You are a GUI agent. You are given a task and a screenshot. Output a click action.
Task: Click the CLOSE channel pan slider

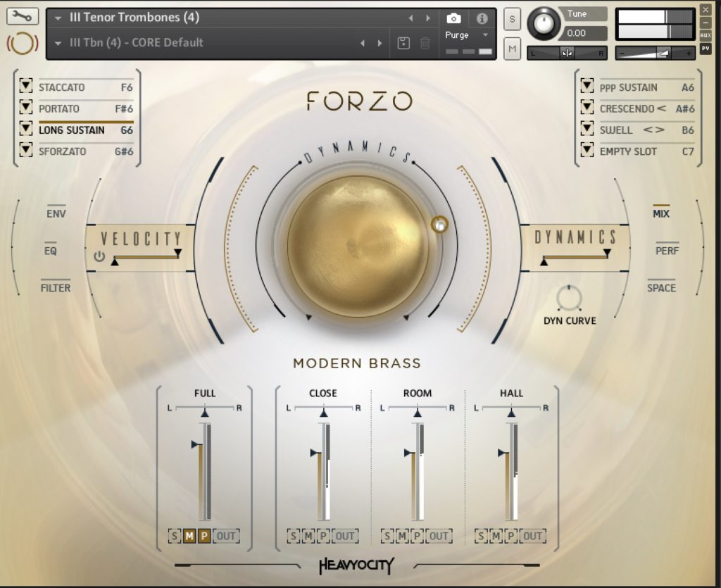pyautogui.click(x=323, y=410)
